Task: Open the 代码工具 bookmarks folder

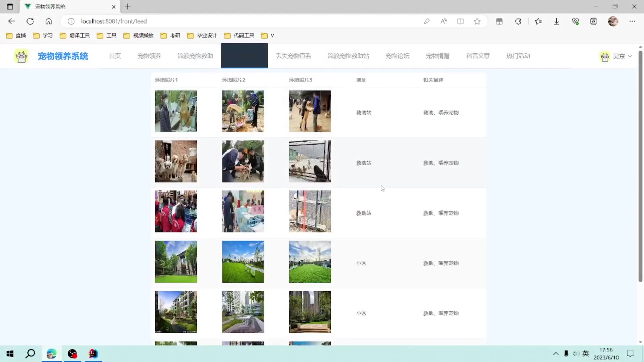Action: point(239,36)
